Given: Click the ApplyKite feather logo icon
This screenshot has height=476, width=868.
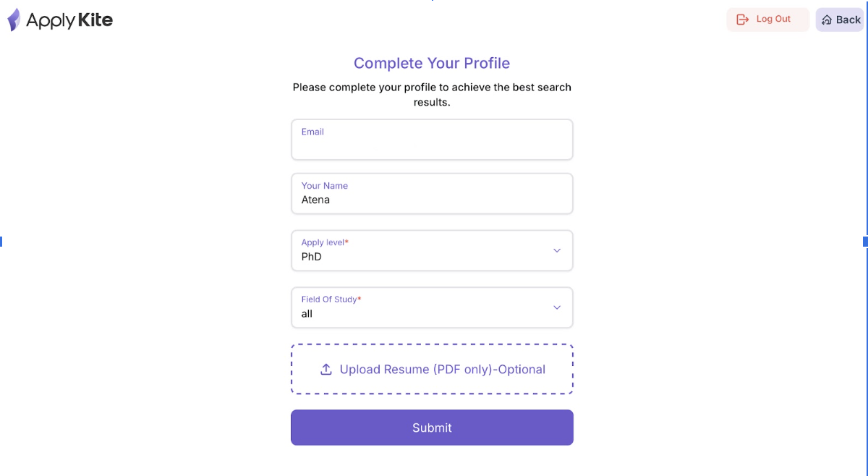Looking at the screenshot, I should 14,20.
